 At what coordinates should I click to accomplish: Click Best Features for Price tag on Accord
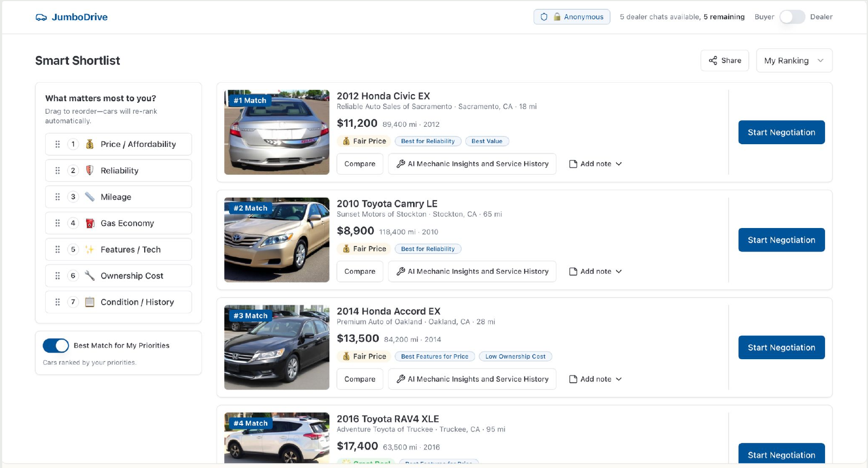click(435, 356)
